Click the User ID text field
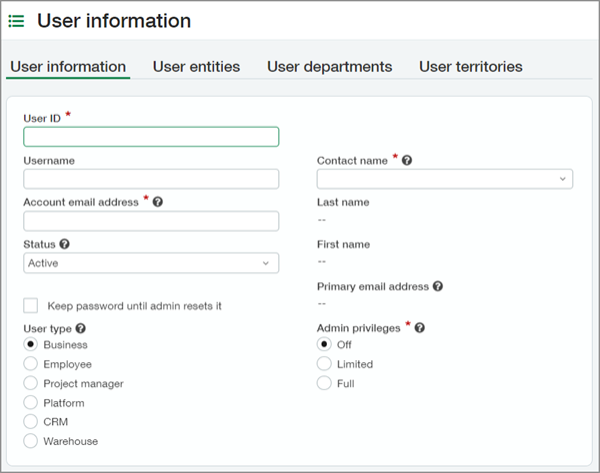Viewport: 600px width, 473px height. tap(151, 137)
